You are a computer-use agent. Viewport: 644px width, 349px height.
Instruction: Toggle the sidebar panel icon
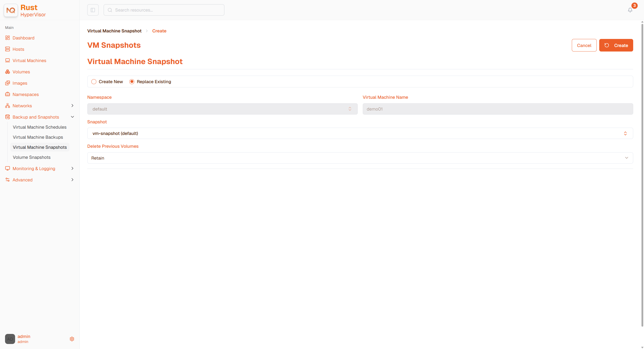[93, 10]
